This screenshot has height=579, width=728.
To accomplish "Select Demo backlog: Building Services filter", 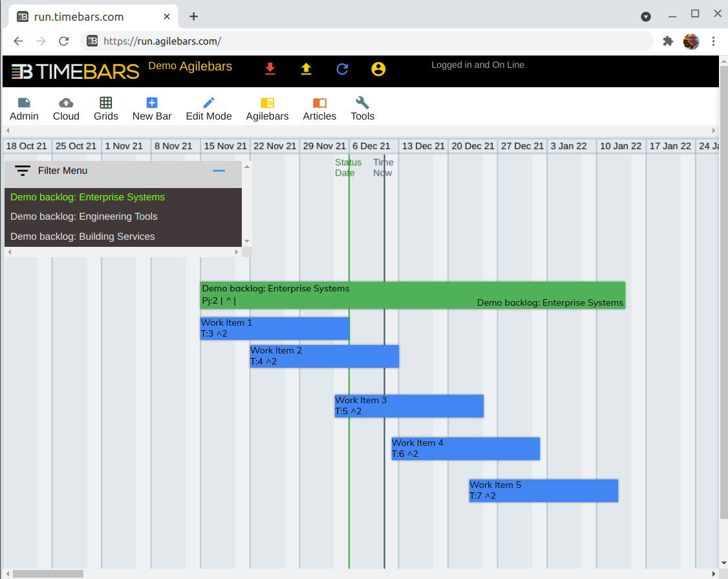I will pos(83,237).
